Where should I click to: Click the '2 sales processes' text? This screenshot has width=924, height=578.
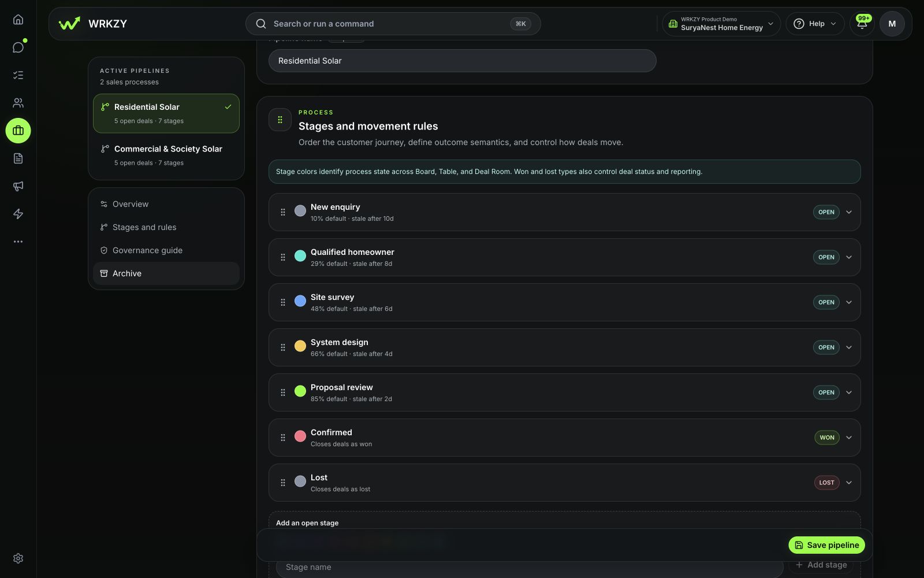(129, 82)
